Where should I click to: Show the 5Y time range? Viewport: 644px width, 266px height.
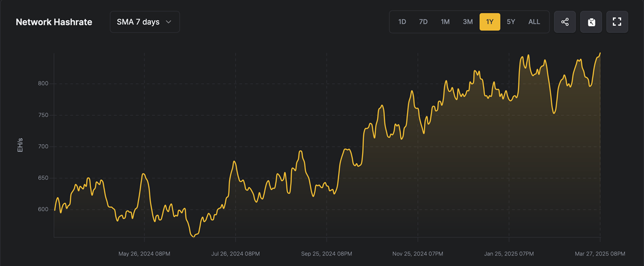(510, 22)
